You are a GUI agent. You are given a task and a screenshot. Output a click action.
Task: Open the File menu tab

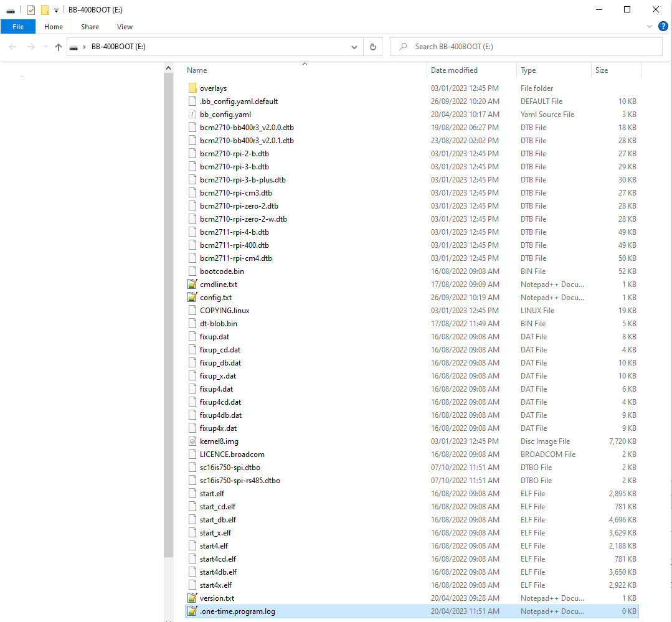point(18,27)
